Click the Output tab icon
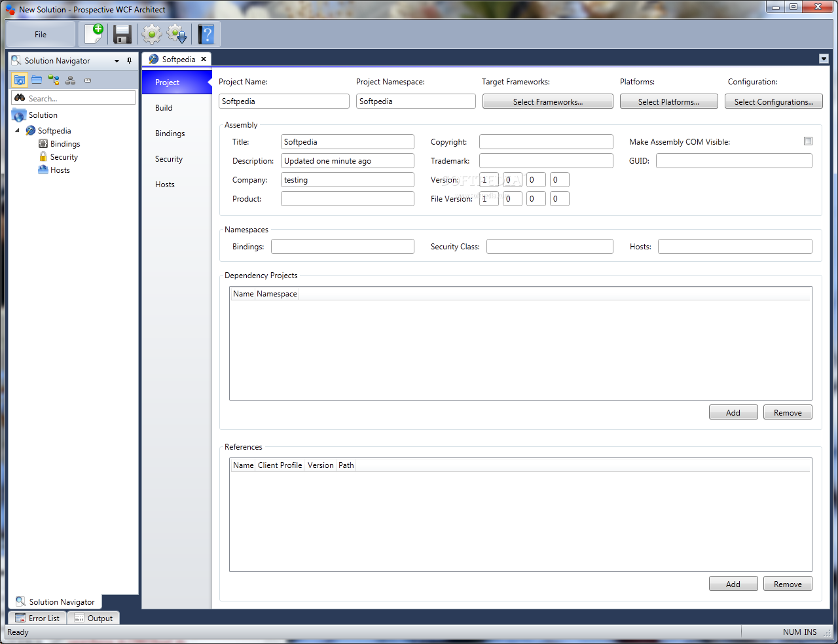Screen dimensions: 838x644 (79, 618)
